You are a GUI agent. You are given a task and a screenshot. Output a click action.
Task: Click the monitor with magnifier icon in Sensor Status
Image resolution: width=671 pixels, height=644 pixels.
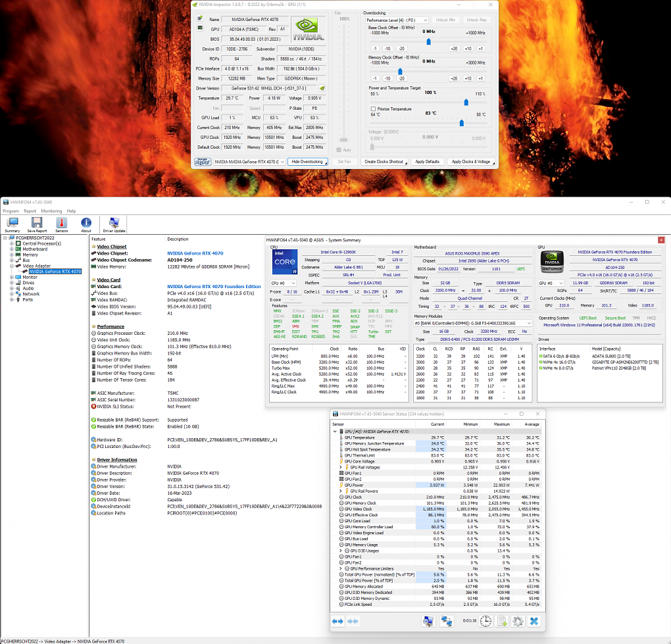428,622
